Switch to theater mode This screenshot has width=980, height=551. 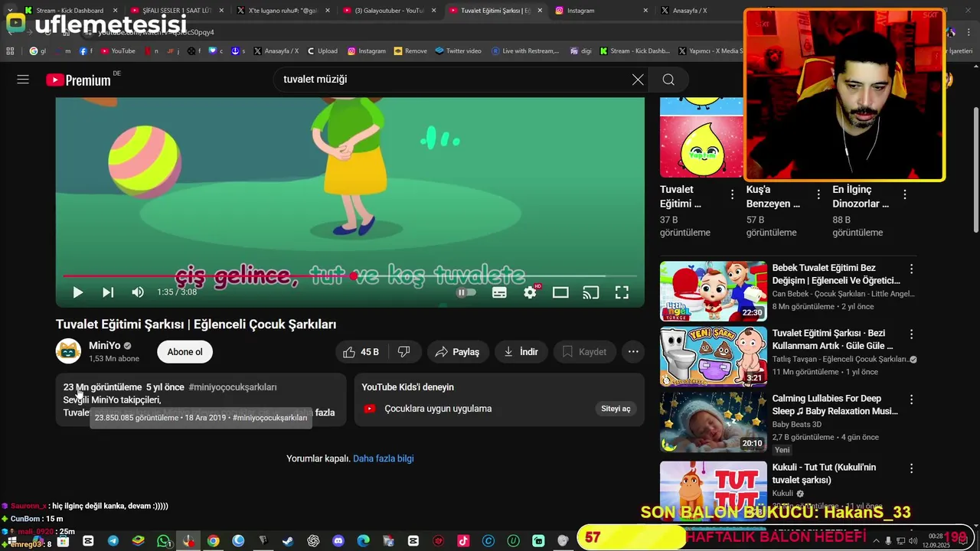(560, 292)
